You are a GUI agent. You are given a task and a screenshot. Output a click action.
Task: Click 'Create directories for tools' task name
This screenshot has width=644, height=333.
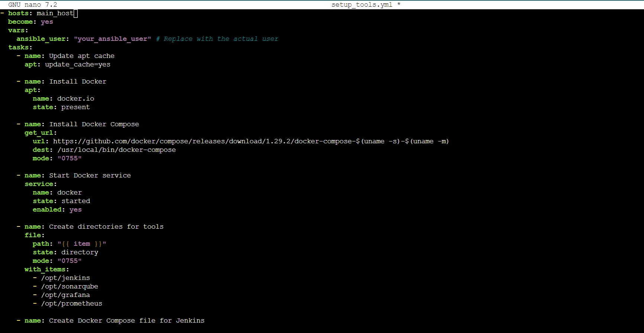[106, 227]
